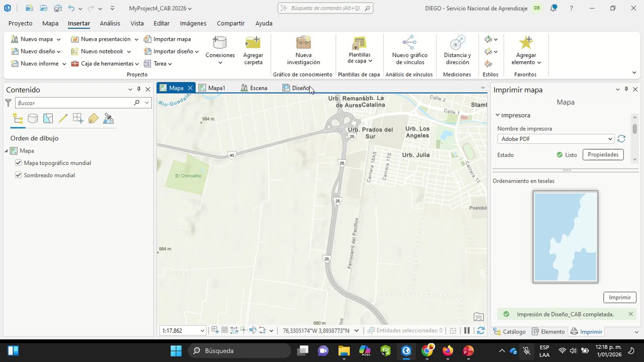
Task: Collapse the Mapa tree node
Action: (7, 151)
